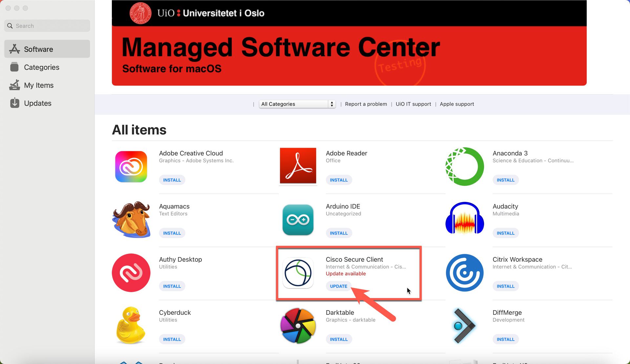The height and width of the screenshot is (364, 630).
Task: Click the Audacity title text
Action: pyautogui.click(x=505, y=206)
